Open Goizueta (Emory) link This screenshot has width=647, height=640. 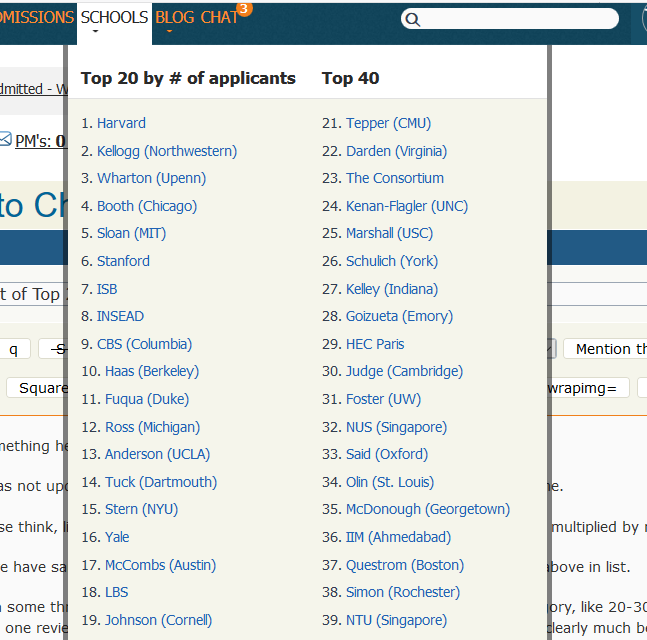pyautogui.click(x=399, y=316)
